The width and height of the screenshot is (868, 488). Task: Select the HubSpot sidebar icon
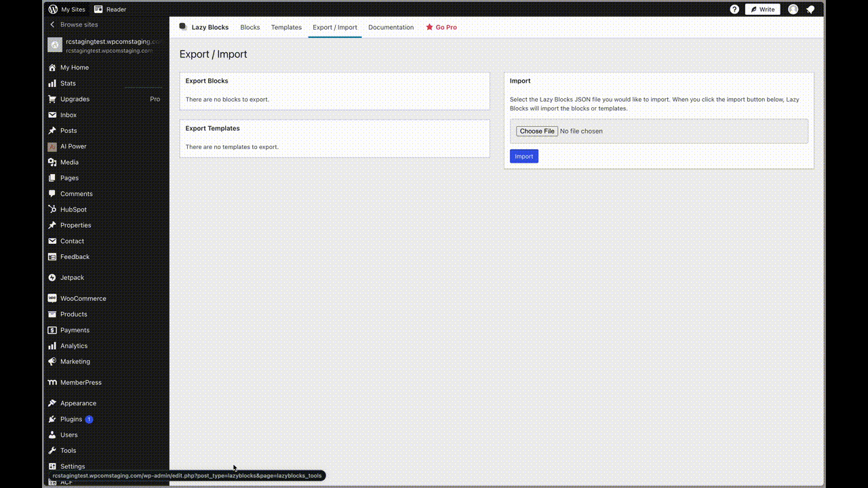tap(52, 209)
